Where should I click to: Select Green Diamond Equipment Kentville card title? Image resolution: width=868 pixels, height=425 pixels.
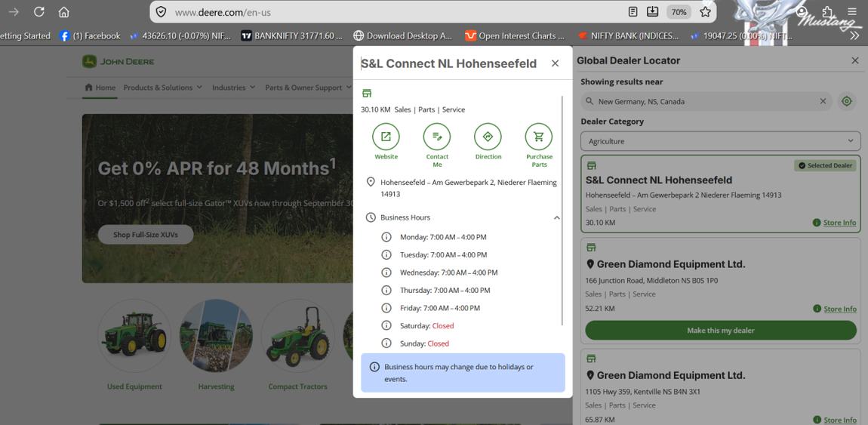point(671,376)
